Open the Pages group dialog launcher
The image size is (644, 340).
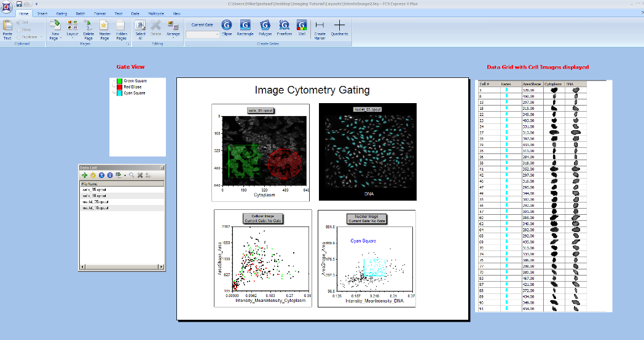[x=128, y=44]
